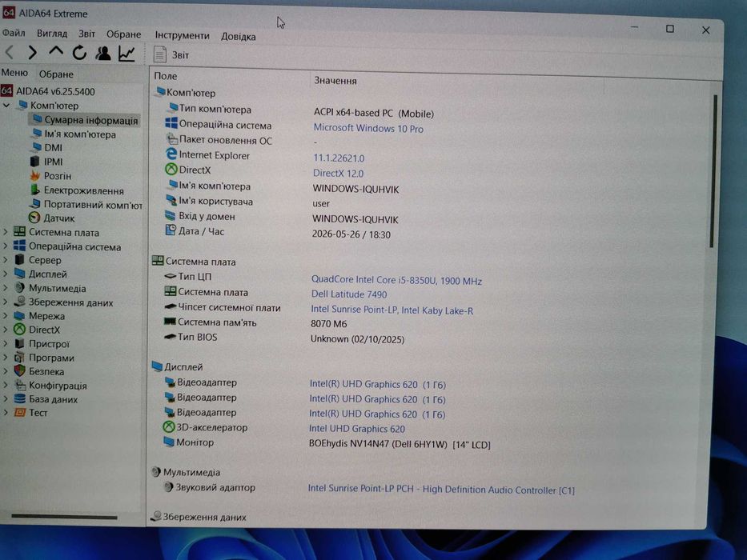Go back with the left arrow toolbar button

(x=10, y=52)
